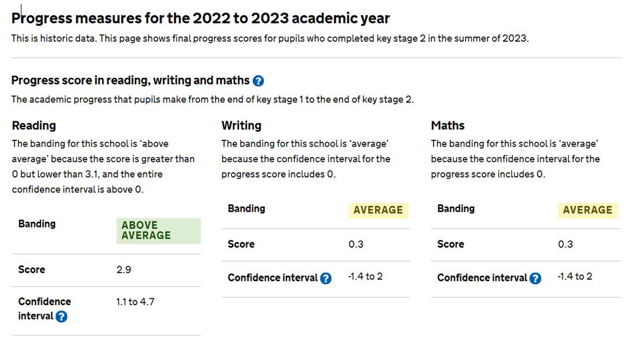The width and height of the screenshot is (644, 351).
Task: Select the Writing column heading
Action: pos(241,125)
